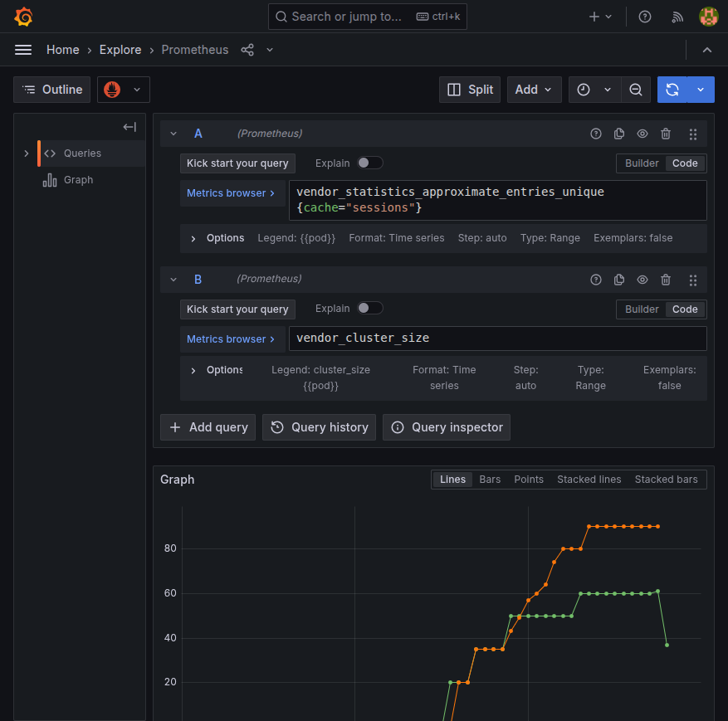Click the Split pane button
Image resolution: width=728 pixels, height=721 pixels.
tap(469, 90)
